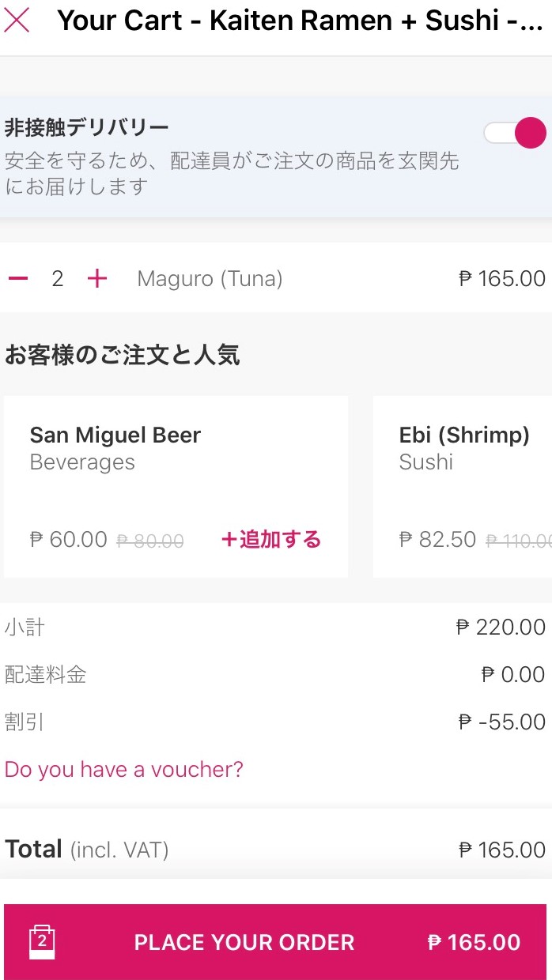The height and width of the screenshot is (980, 552).
Task: Tap the Ebi (Shrimp) ₱82.50 price
Action: (437, 540)
